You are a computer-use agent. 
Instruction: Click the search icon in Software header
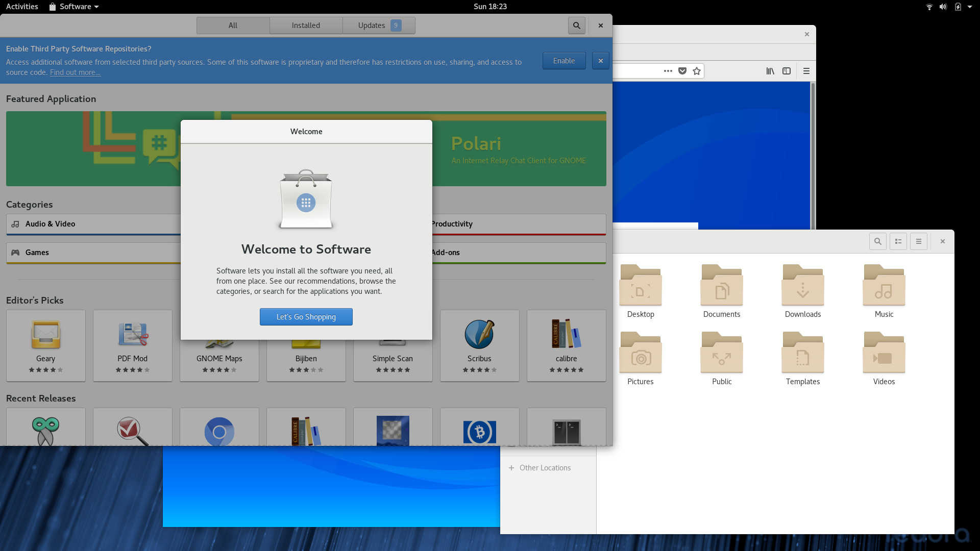576,26
